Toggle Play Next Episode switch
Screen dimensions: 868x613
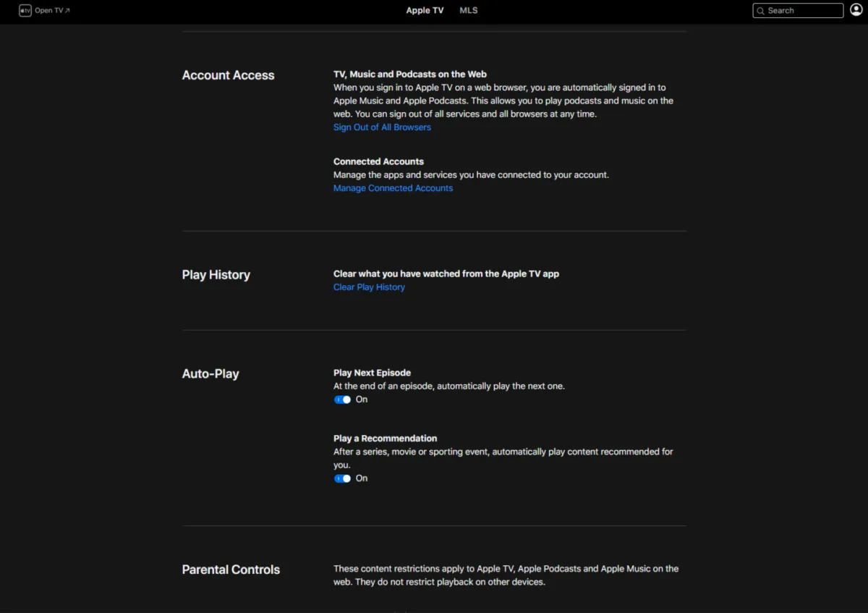[342, 399]
